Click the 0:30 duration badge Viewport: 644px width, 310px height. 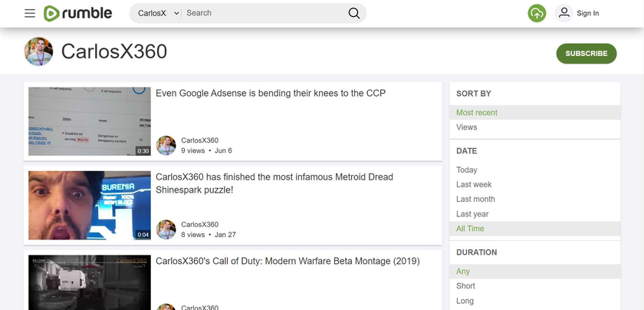[x=143, y=151]
